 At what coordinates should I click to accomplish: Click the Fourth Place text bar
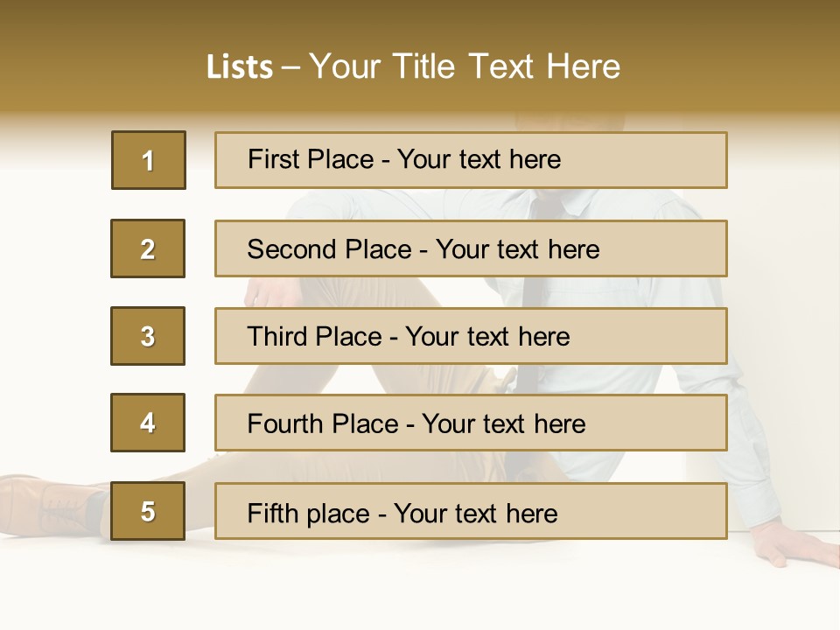[x=471, y=423]
